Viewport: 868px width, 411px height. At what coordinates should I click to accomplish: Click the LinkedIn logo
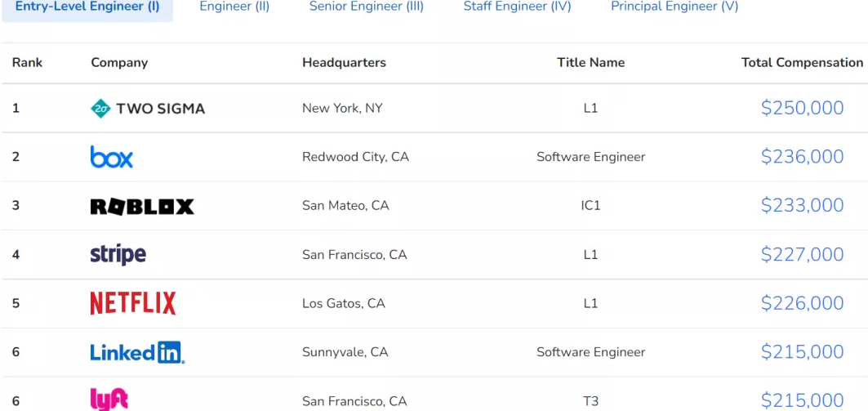point(137,352)
